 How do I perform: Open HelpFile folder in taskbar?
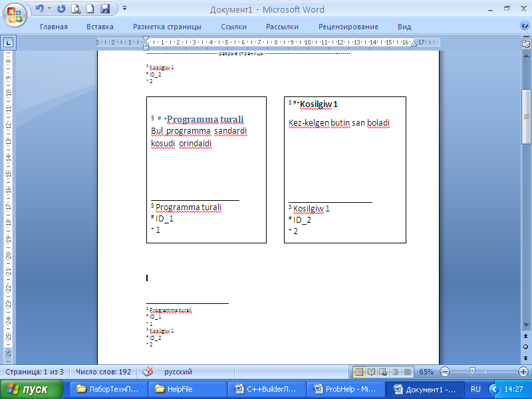[x=188, y=389]
